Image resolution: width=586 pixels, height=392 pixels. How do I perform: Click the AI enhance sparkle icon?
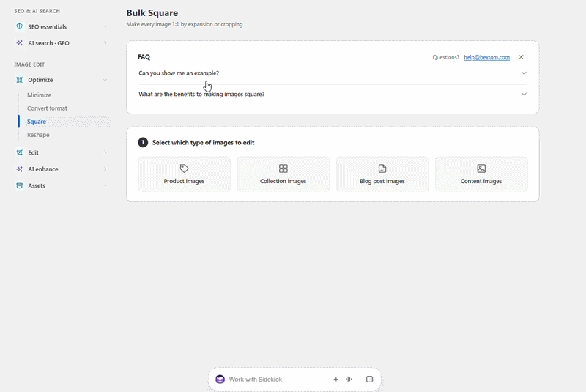click(20, 169)
